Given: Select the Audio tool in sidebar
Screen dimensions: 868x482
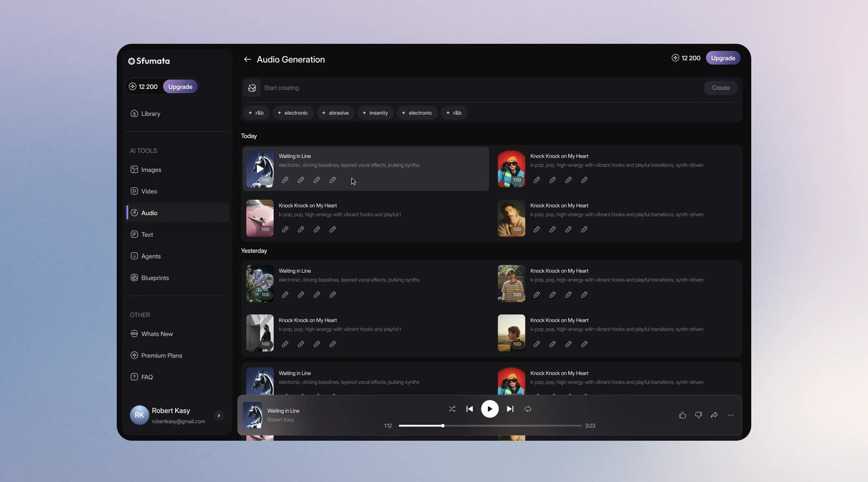Looking at the screenshot, I should [177, 213].
